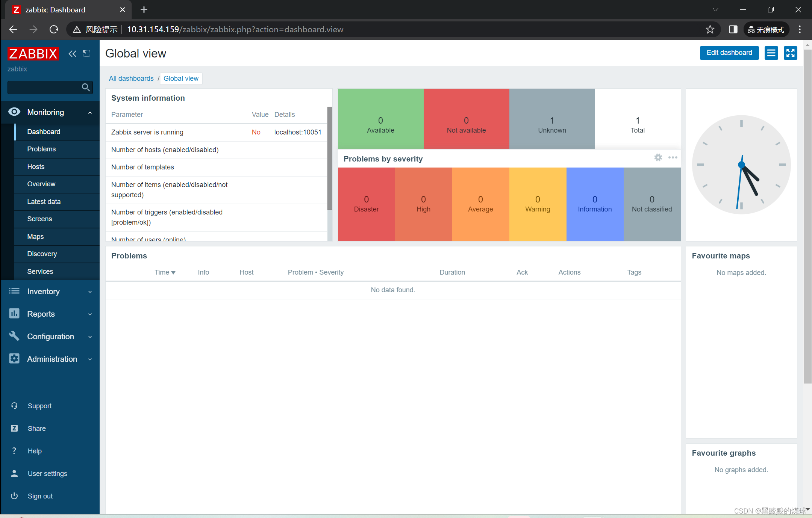Screen dimensions: 812x518
Task: Click the Sign out power icon
Action: click(x=14, y=496)
